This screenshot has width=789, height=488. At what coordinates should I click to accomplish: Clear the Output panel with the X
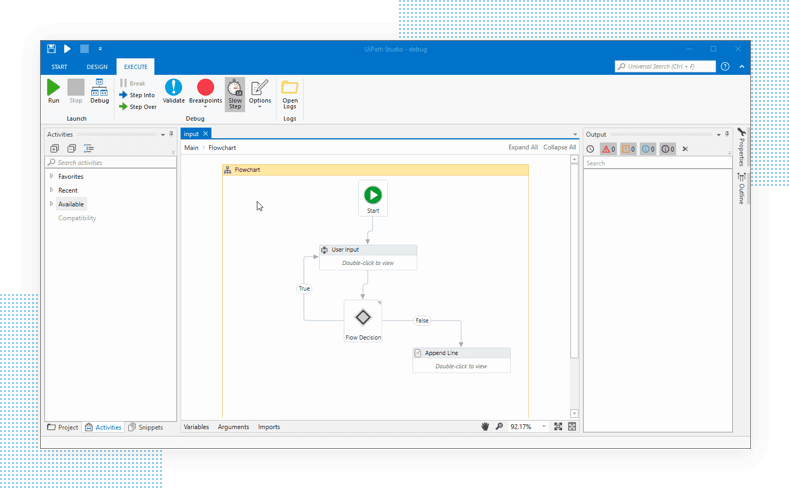685,149
